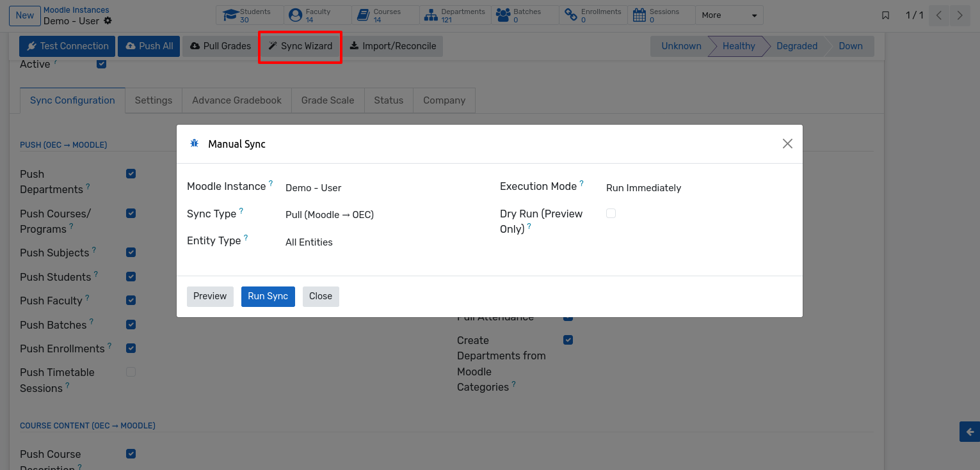980x470 pixels.
Task: Show help tooltip for Push Batches
Action: click(92, 322)
